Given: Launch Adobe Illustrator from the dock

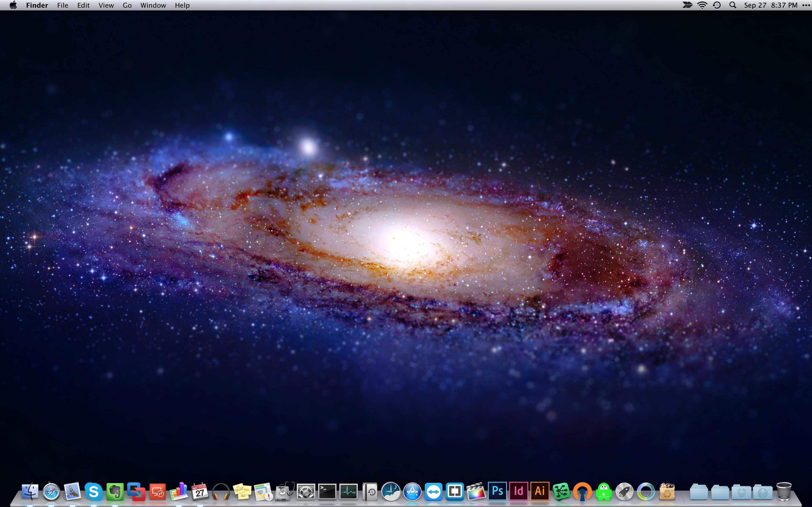Looking at the screenshot, I should [x=540, y=491].
